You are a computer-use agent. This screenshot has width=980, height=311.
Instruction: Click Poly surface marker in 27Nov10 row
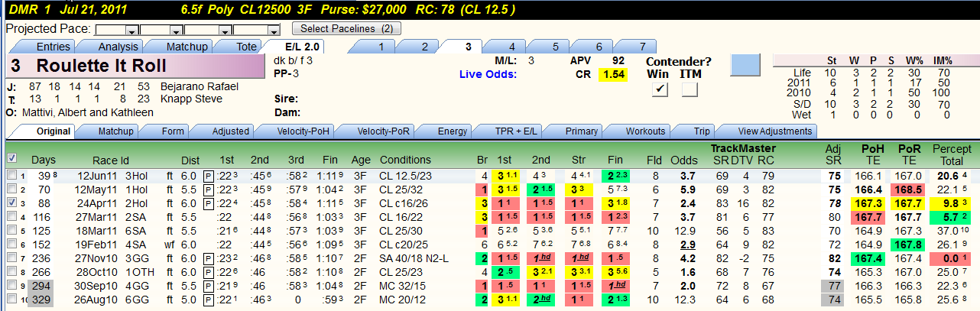click(x=208, y=258)
